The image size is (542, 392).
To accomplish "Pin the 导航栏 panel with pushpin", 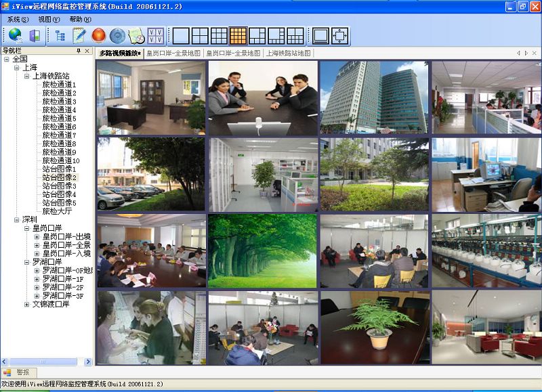I will click(x=78, y=51).
